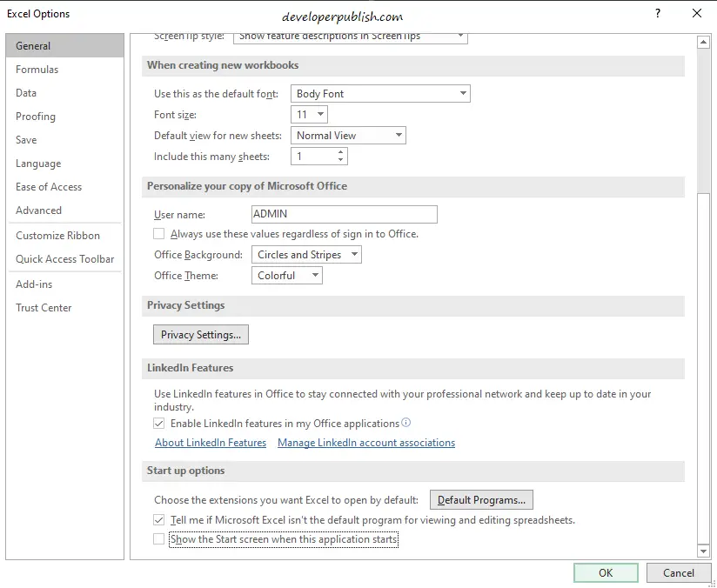Switch to the Data options category
717x588 pixels.
pos(64,93)
